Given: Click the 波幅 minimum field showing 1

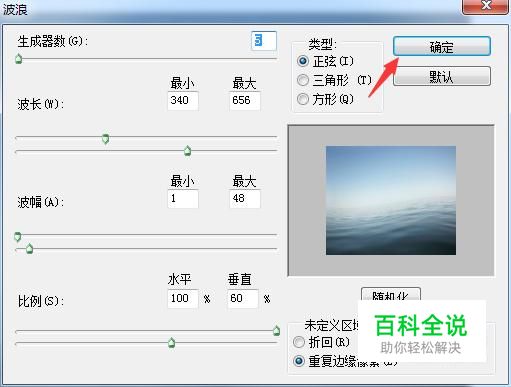Looking at the screenshot, I should click(x=183, y=199).
